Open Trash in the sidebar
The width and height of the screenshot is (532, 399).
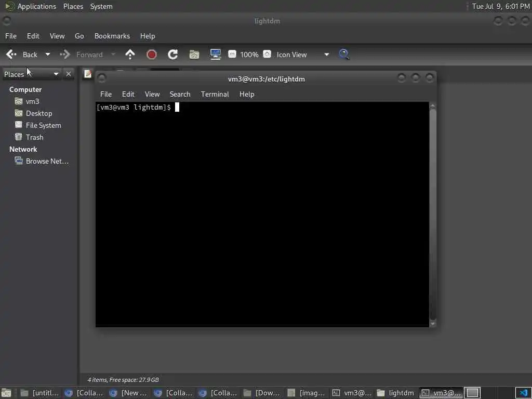tap(35, 137)
